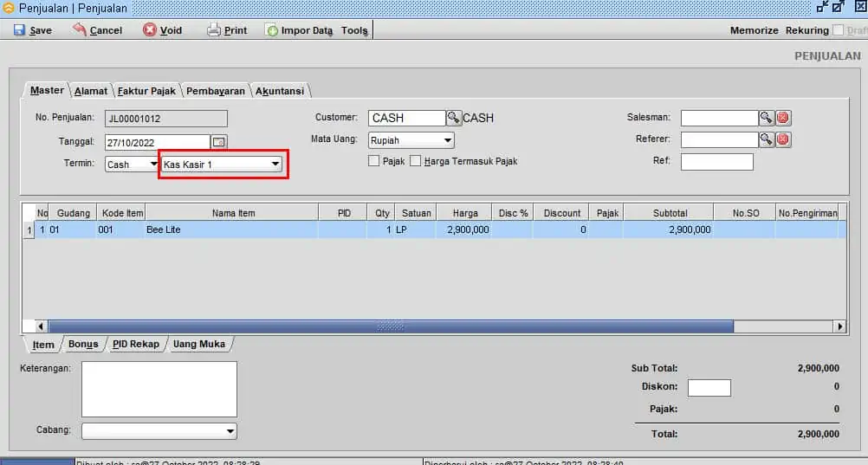
Task: Search Referer with magnifier icon
Action: coord(766,139)
